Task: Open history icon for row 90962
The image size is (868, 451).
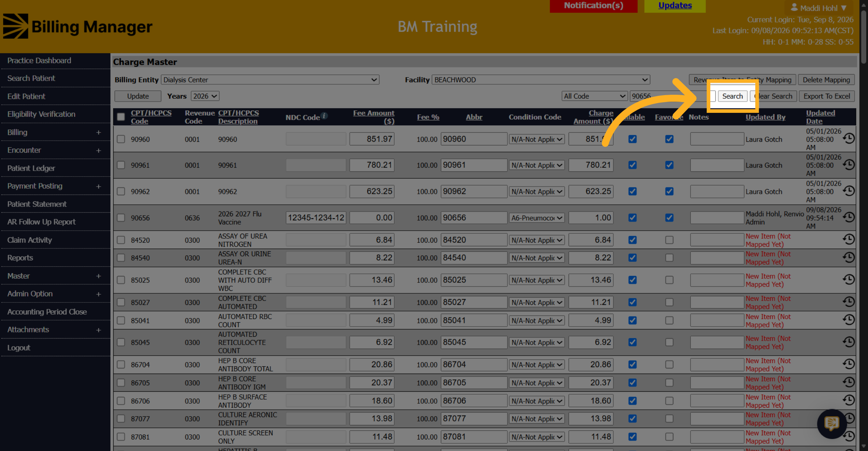Action: [848, 191]
